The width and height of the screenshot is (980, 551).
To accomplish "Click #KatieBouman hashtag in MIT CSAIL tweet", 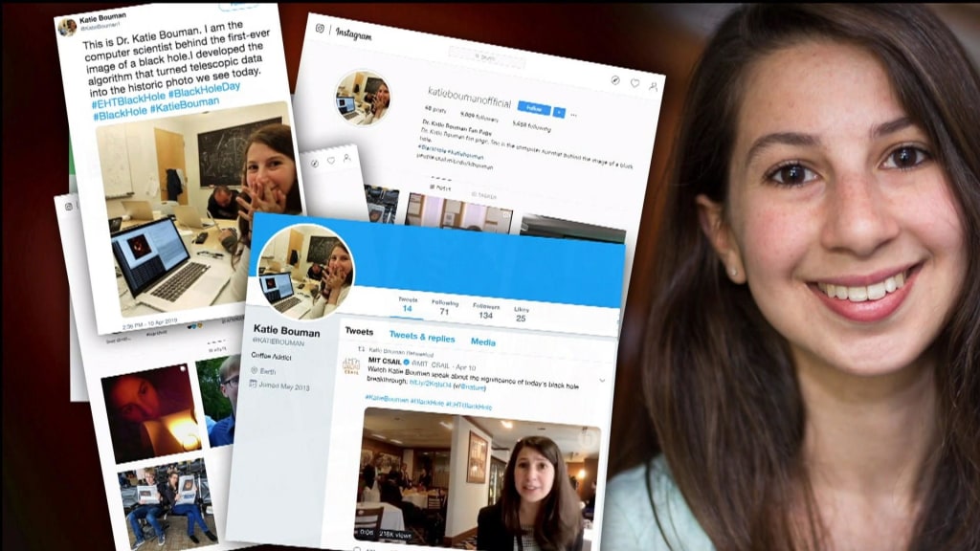I will click(387, 398).
